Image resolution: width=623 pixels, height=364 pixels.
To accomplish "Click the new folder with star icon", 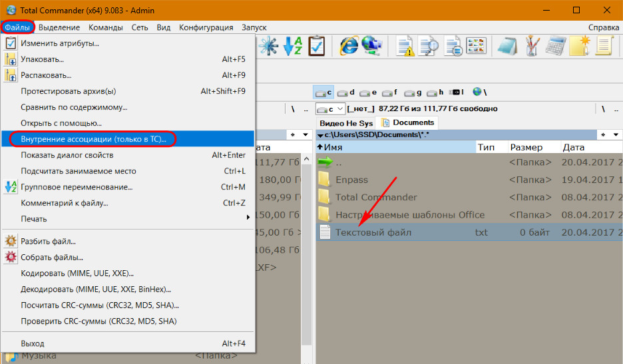I will [x=579, y=46].
